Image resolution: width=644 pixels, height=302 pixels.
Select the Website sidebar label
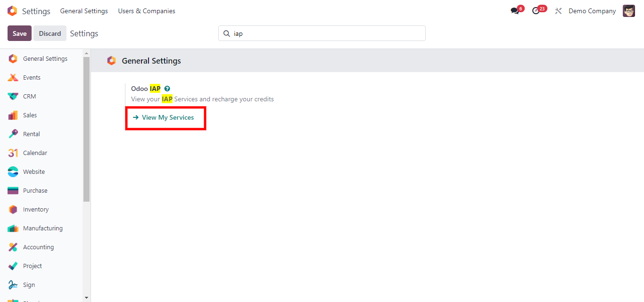pos(34,172)
